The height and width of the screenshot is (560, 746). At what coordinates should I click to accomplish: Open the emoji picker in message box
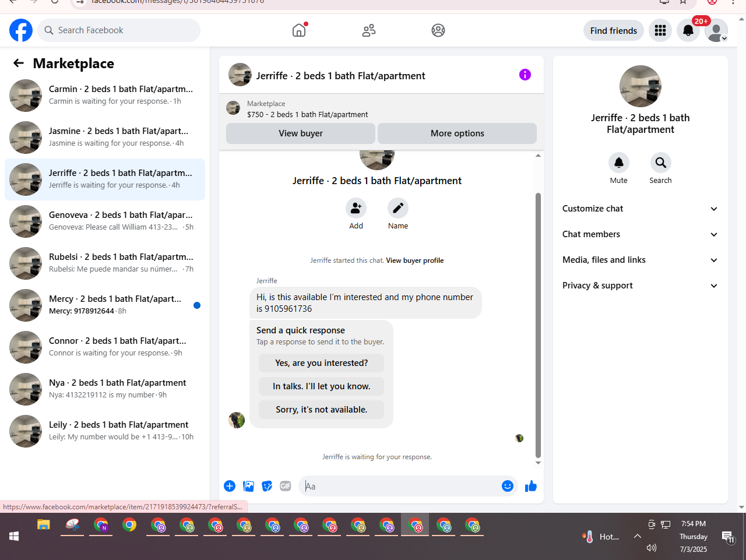pos(508,486)
